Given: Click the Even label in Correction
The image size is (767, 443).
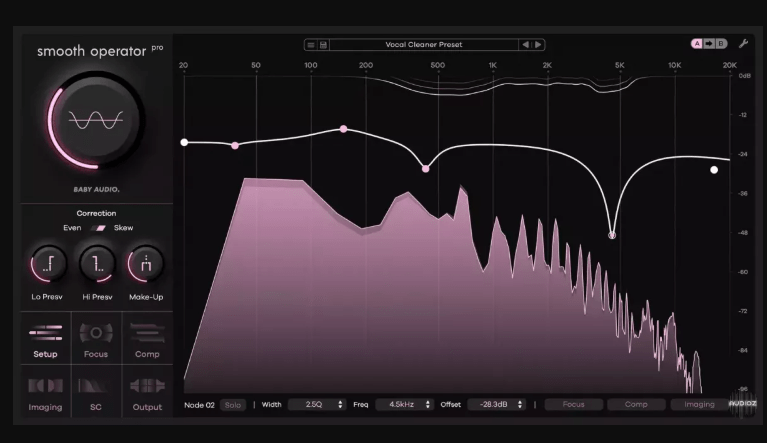Looking at the screenshot, I should [x=72, y=228].
